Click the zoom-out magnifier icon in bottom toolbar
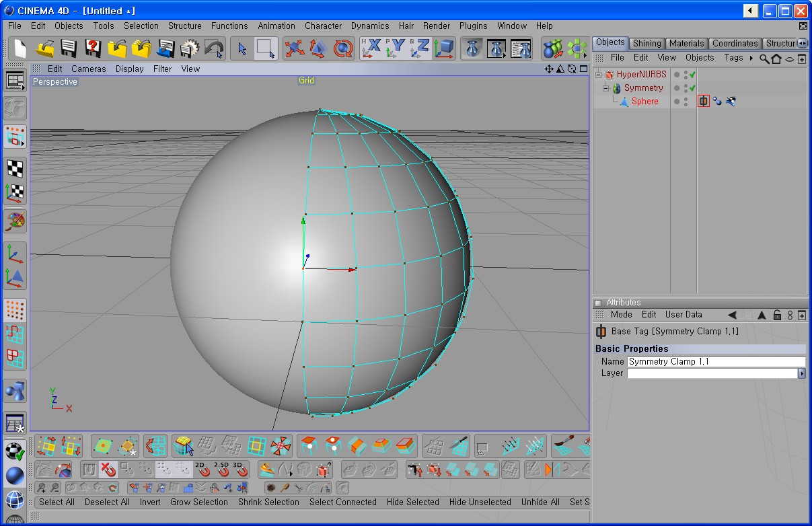The width and height of the screenshot is (812, 526). click(x=54, y=488)
